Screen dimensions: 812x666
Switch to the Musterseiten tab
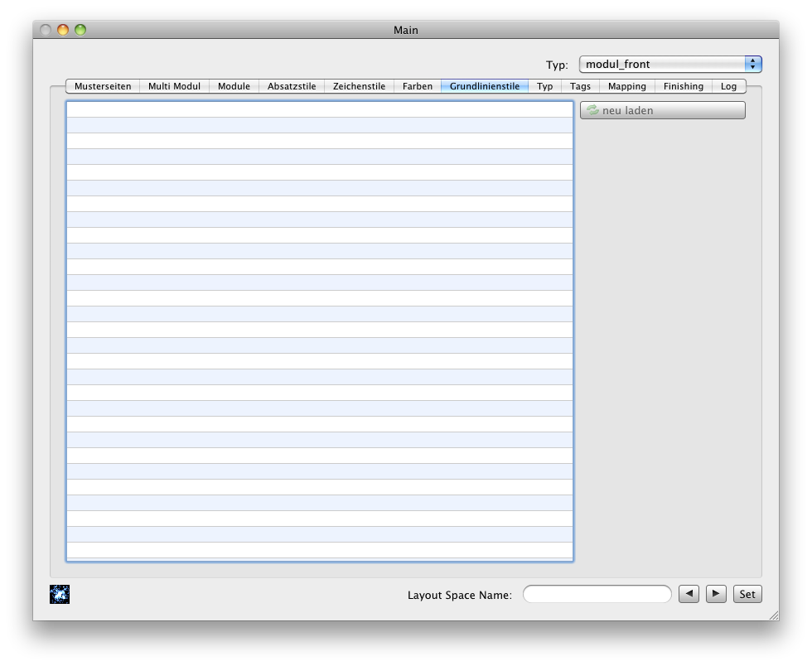103,86
